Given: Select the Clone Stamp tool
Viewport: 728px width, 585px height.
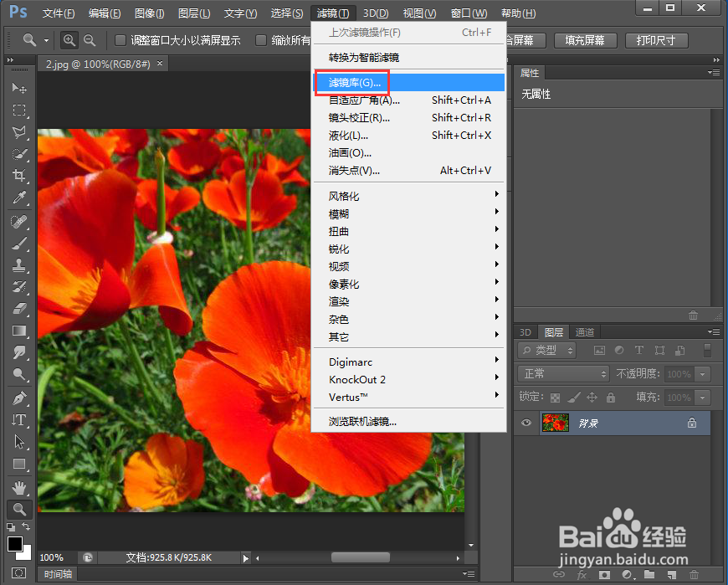Looking at the screenshot, I should tap(19, 265).
